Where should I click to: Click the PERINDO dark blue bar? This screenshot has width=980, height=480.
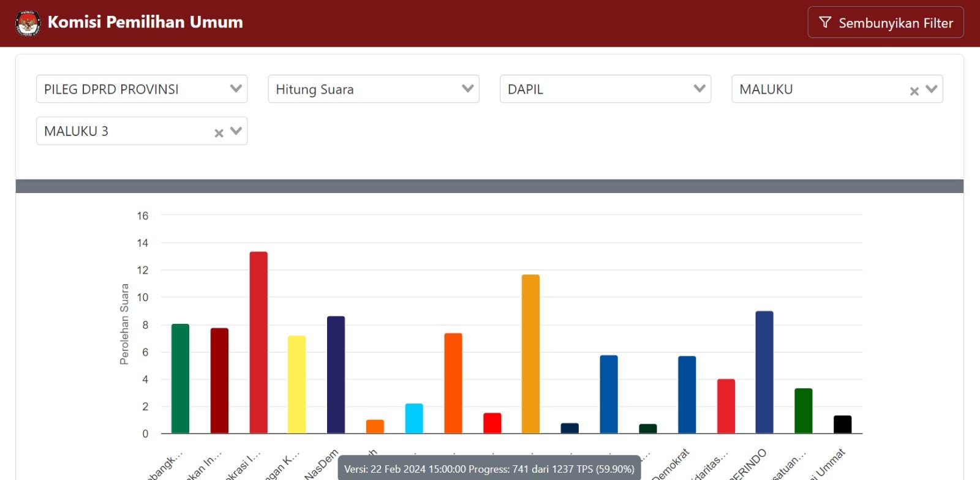click(764, 372)
